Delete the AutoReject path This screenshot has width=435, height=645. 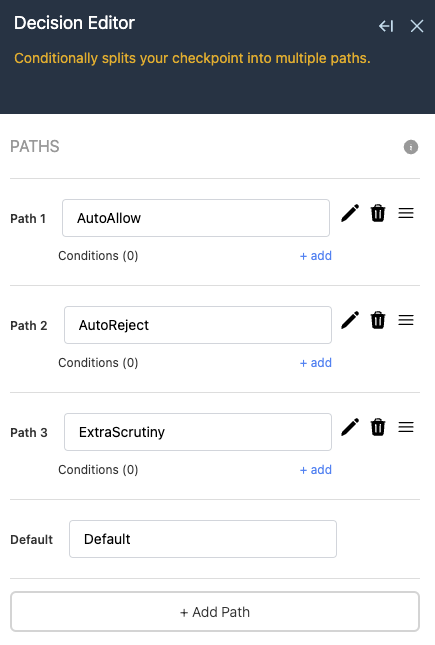(378, 320)
